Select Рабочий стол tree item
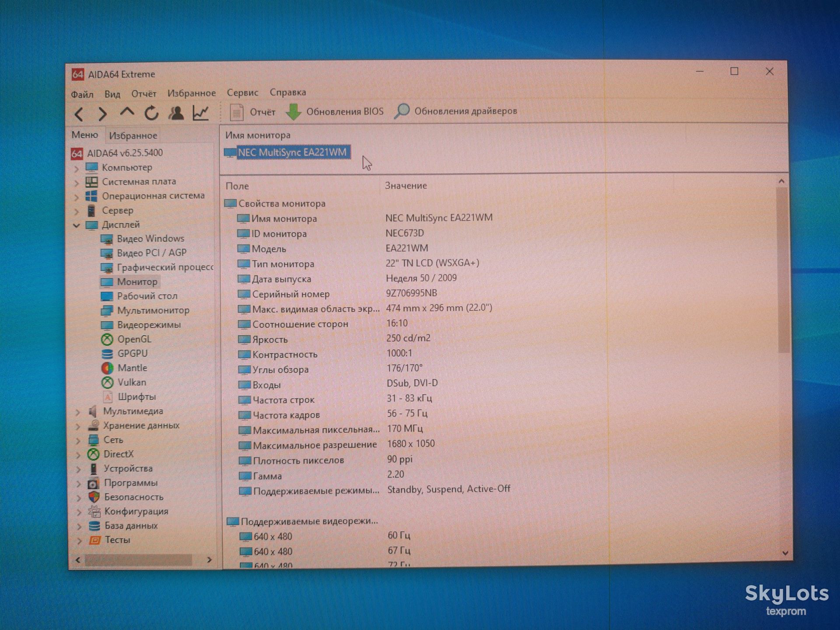 [140, 296]
